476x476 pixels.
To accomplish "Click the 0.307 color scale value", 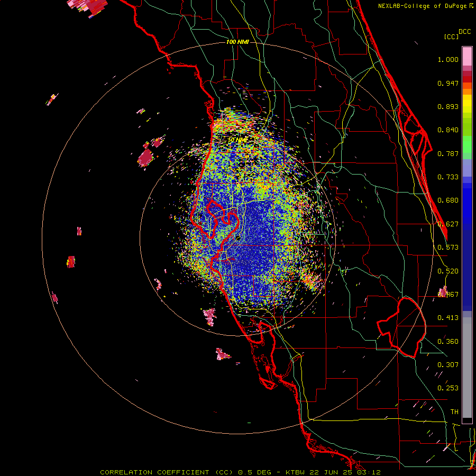I will [x=448, y=365].
